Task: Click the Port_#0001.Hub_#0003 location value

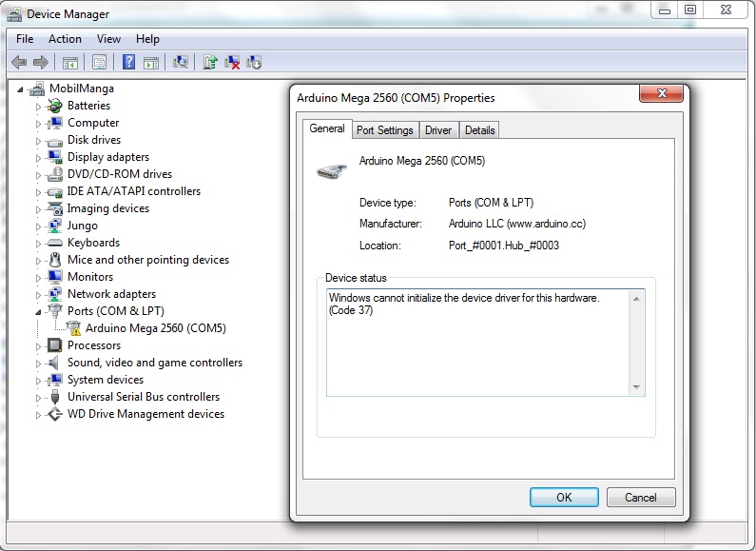Action: coord(504,246)
